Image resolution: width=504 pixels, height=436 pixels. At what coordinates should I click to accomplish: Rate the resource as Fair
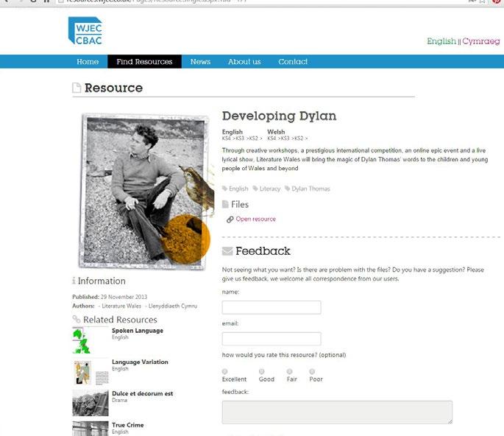(x=290, y=371)
